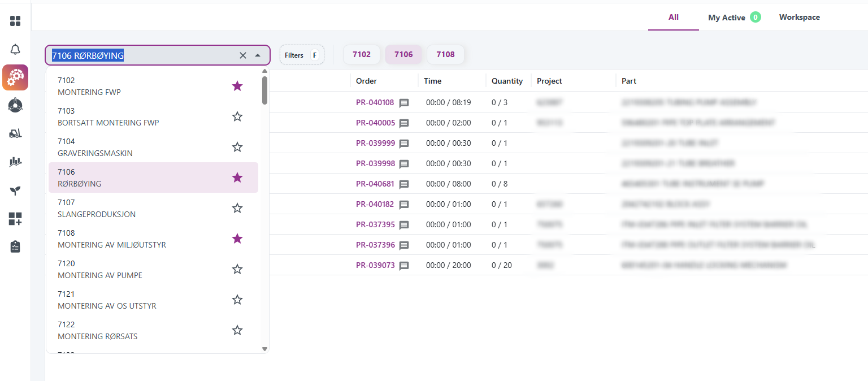
Task: Open notifications bell in sidebar
Action: point(15,49)
